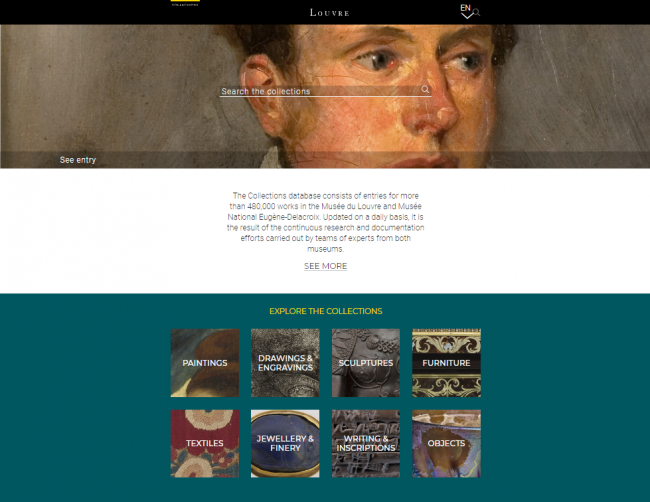Screen dimensions: 650x502
Task: Click the yellow logo in the header
Action: [185, 3]
